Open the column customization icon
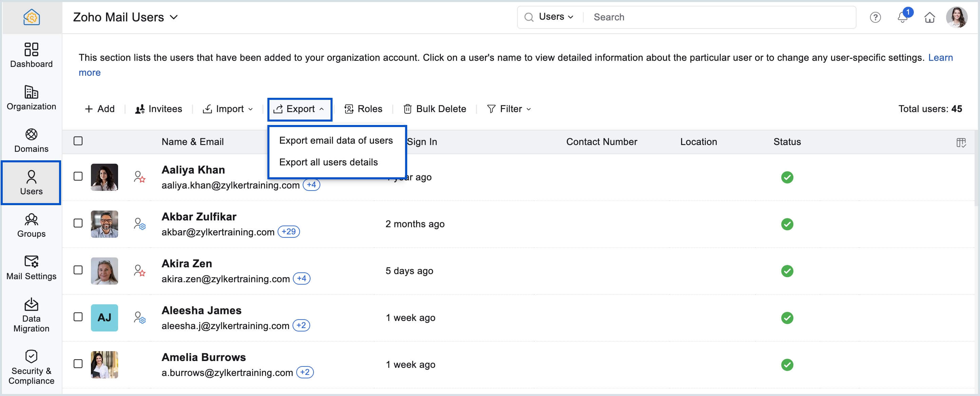This screenshot has width=980, height=396. pyautogui.click(x=961, y=142)
